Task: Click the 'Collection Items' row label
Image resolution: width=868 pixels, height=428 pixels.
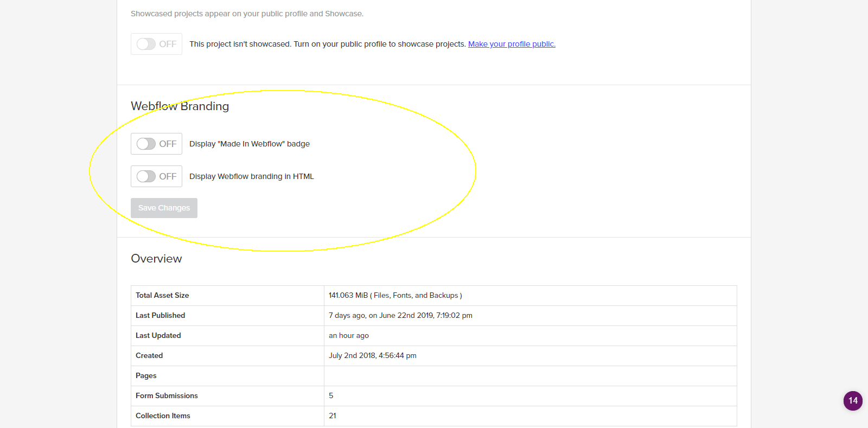Action: pyautogui.click(x=163, y=416)
